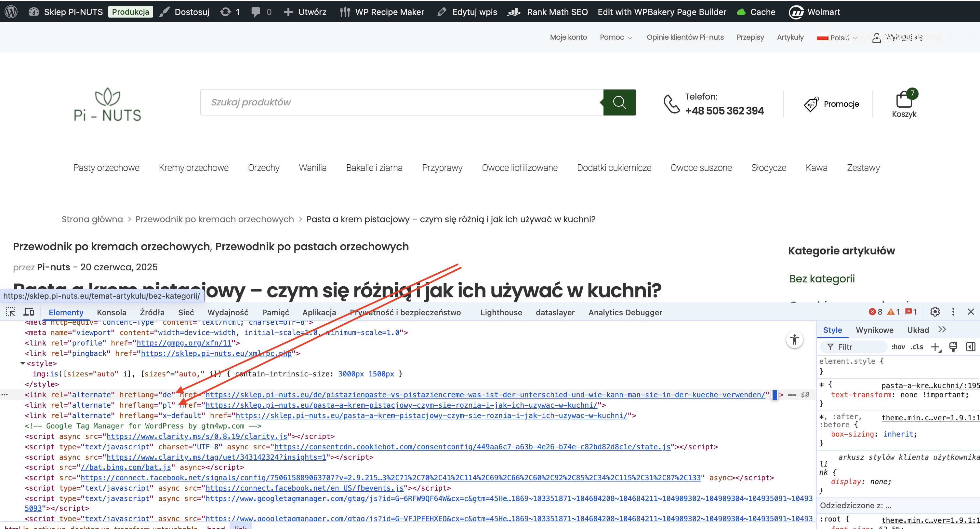Open Owoce liofilizowane category
This screenshot has width=980, height=529.
[520, 168]
